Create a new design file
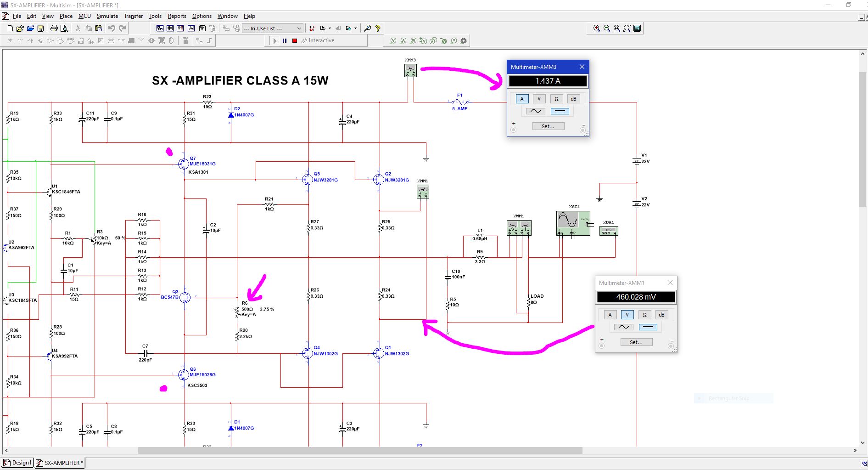The image size is (868, 470). 10,28
